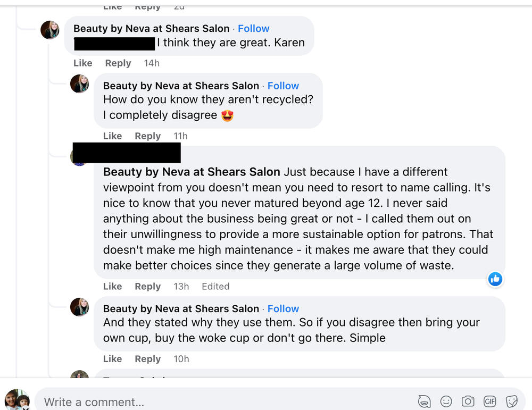Image resolution: width=532 pixels, height=410 pixels.
Task: Click the blue thumbs-up reaction badge
Action: (495, 279)
